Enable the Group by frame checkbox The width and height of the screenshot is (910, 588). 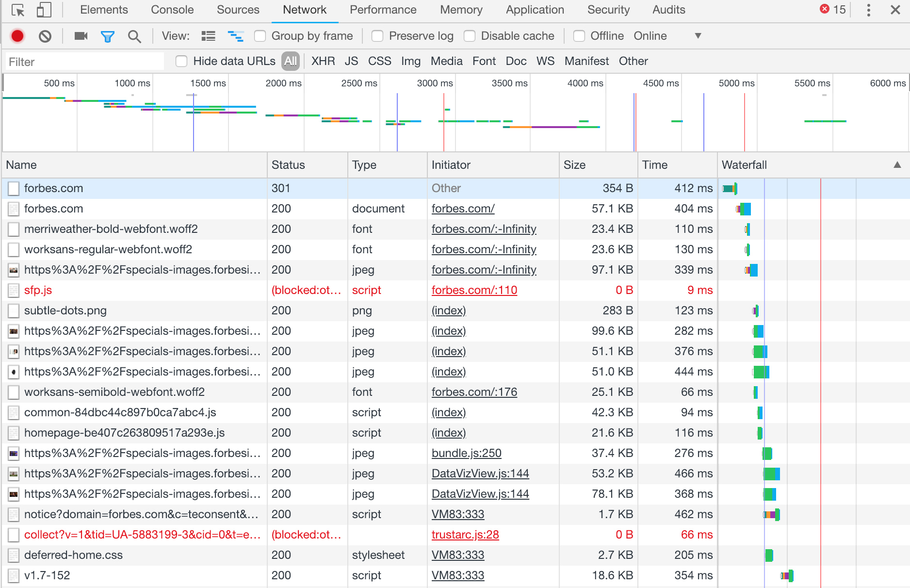[x=260, y=36]
